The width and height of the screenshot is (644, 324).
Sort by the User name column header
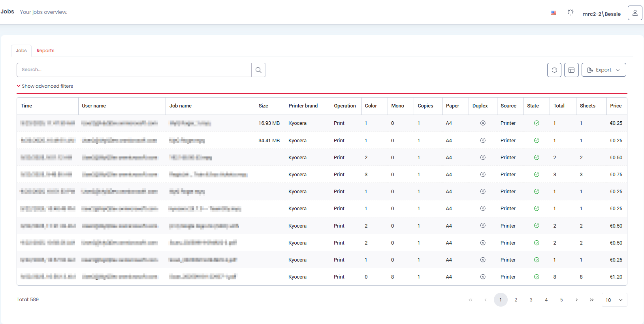(x=94, y=106)
